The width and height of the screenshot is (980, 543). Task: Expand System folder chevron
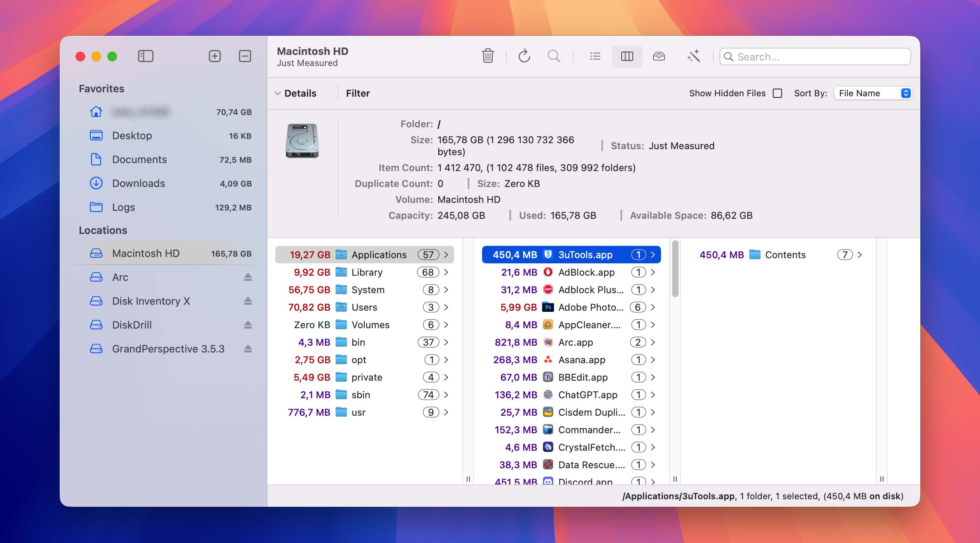(x=446, y=290)
